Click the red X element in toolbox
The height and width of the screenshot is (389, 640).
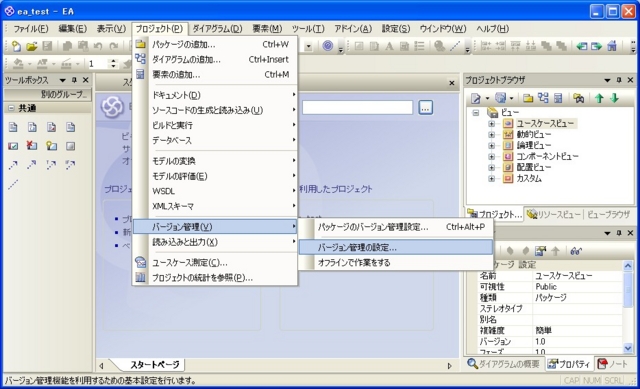31,145
